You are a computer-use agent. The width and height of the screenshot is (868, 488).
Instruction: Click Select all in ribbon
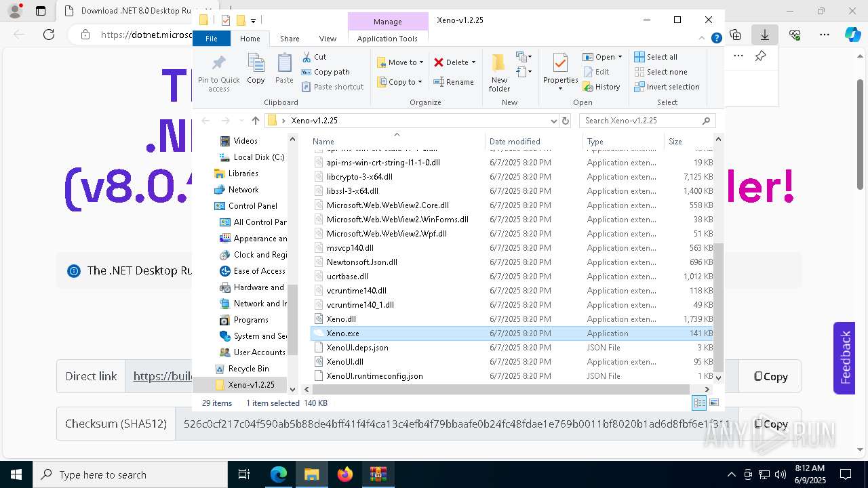pos(656,57)
